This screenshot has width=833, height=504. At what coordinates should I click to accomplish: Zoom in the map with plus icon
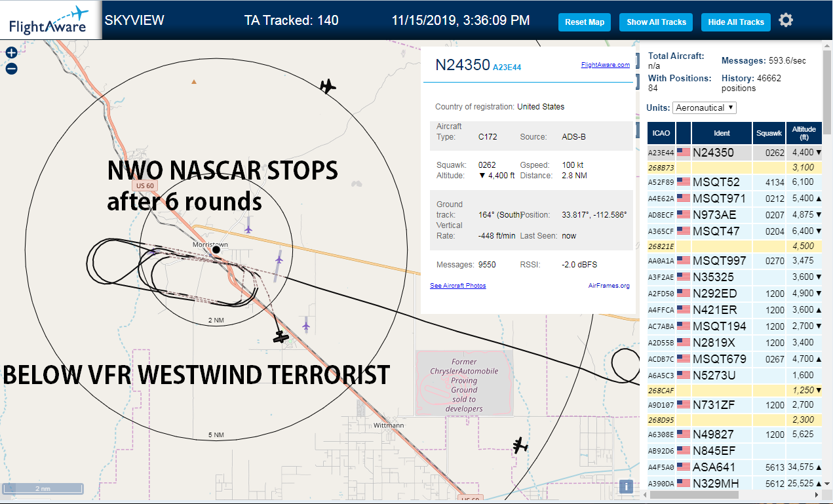(11, 53)
